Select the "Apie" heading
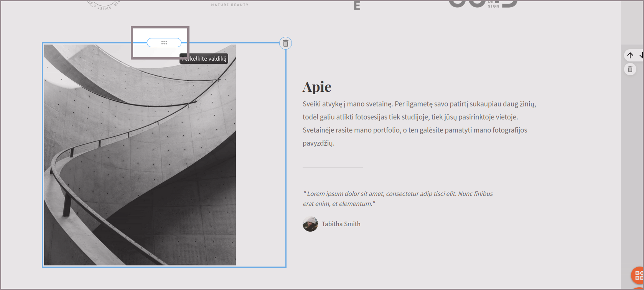 tap(317, 87)
